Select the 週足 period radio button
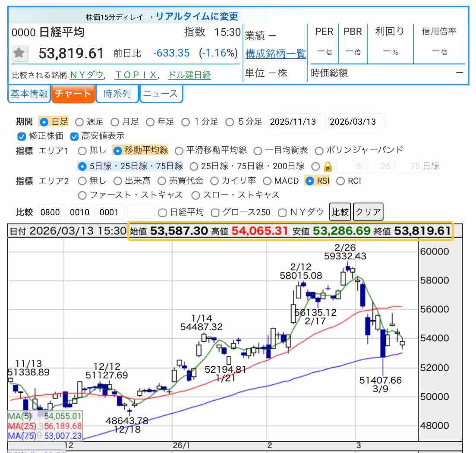The width and height of the screenshot is (476, 453). pyautogui.click(x=79, y=122)
